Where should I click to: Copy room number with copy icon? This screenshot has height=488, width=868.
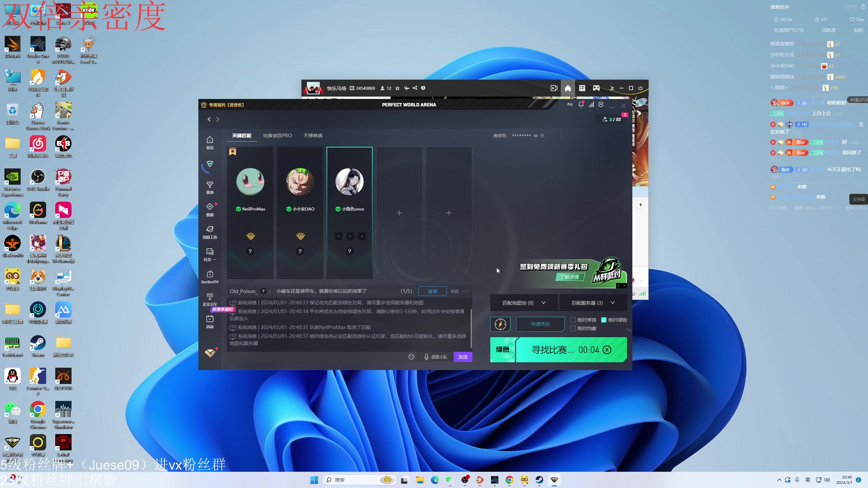(542, 136)
